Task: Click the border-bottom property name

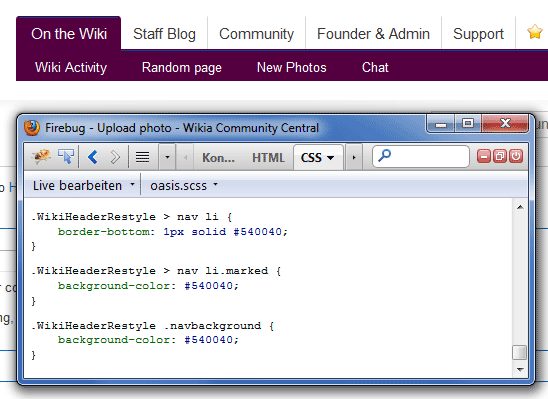Action: pyautogui.click(x=103, y=232)
